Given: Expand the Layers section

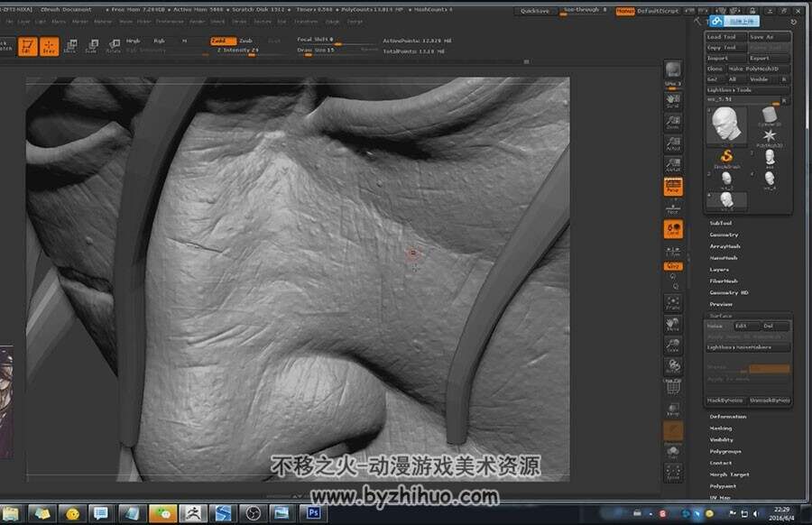Looking at the screenshot, I should [x=719, y=270].
